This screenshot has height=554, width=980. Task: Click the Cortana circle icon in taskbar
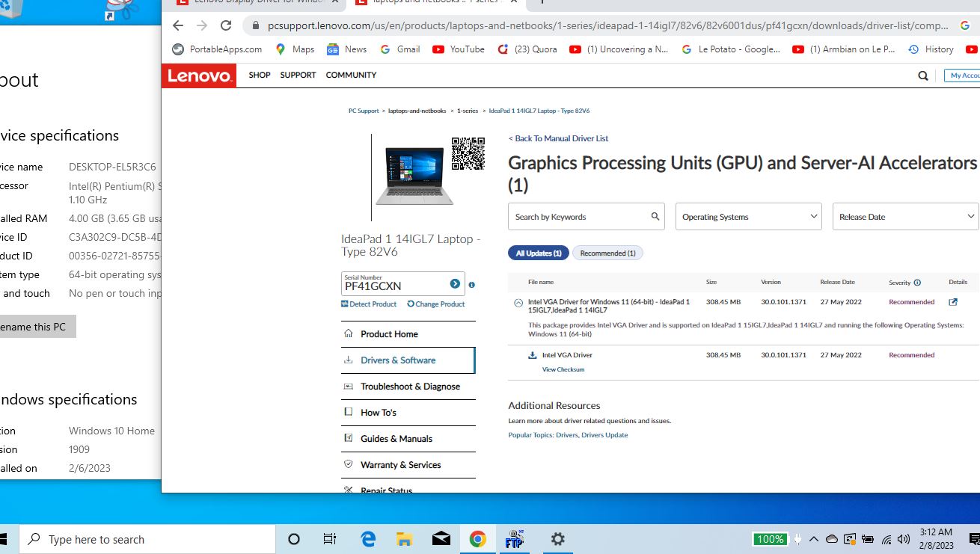tap(294, 539)
